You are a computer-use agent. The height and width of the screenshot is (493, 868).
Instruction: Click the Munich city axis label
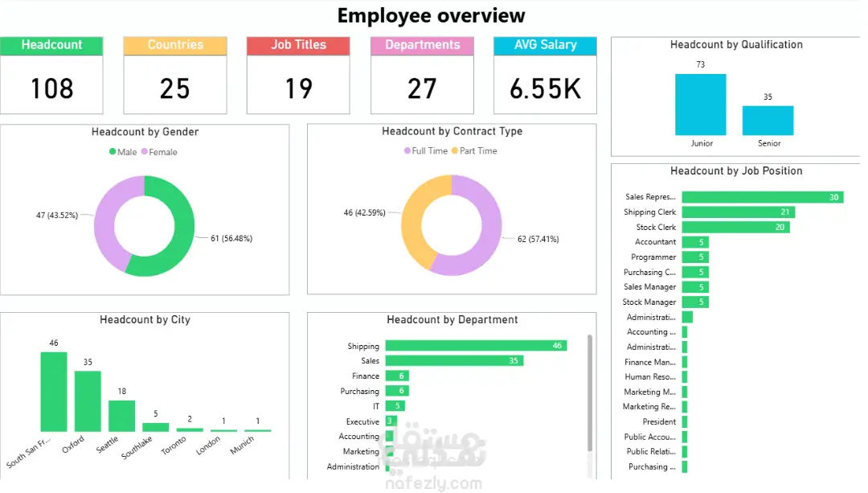point(243,445)
